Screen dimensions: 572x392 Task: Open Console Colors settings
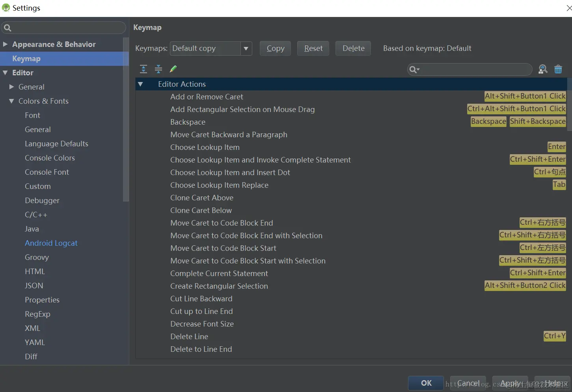coord(50,158)
